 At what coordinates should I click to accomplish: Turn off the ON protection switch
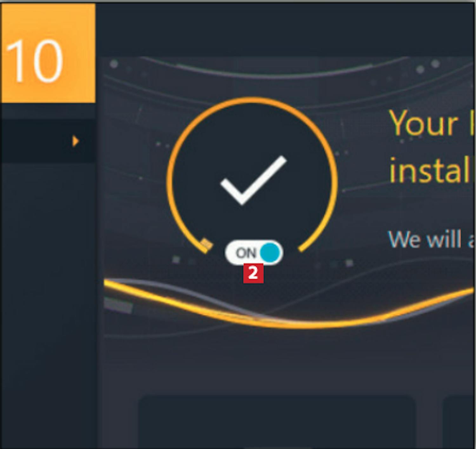(254, 253)
